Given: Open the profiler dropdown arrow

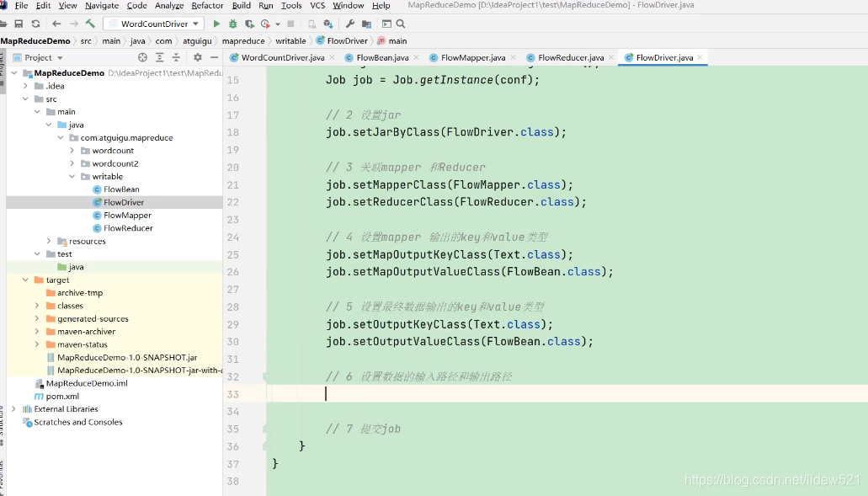Looking at the screenshot, I should pos(277,24).
